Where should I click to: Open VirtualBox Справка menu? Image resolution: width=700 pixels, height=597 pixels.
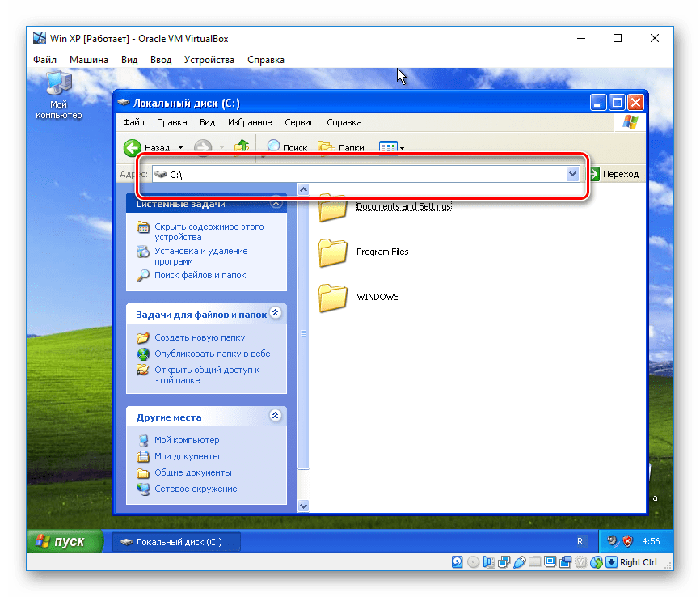tap(266, 59)
